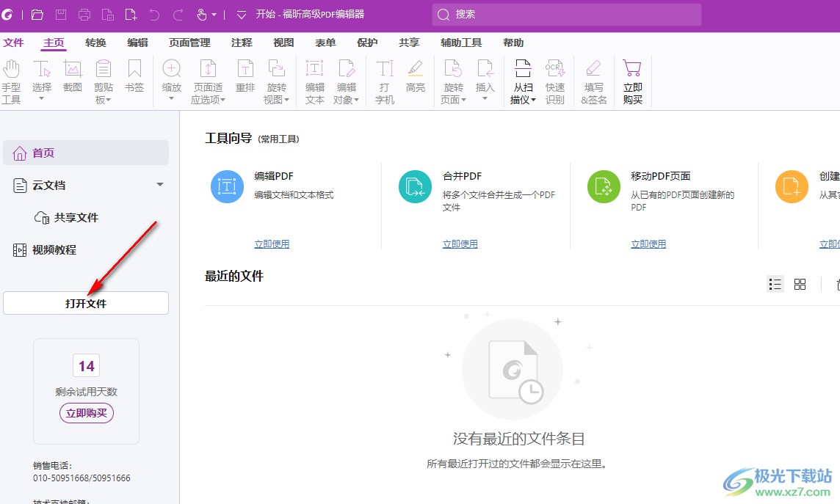The width and height of the screenshot is (840, 504).
Task: Click the create PDF from clipboard icon in the title bar
Action: coord(108,15)
